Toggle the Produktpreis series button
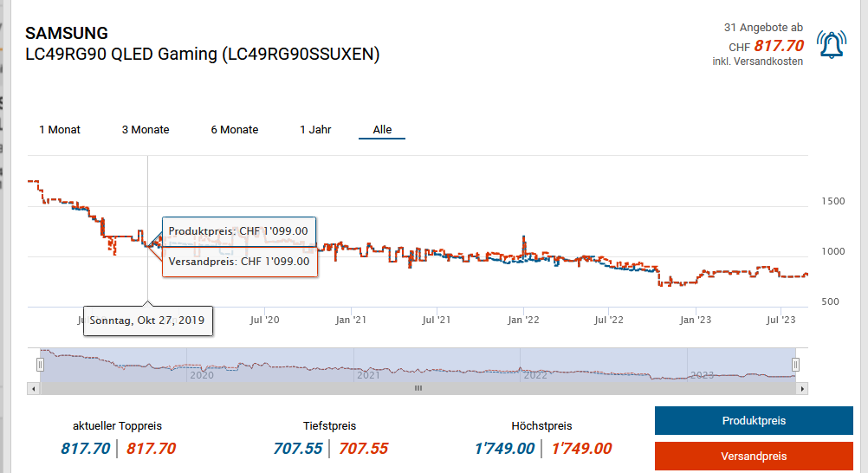Screen dimensions: 868x473 tap(754, 420)
